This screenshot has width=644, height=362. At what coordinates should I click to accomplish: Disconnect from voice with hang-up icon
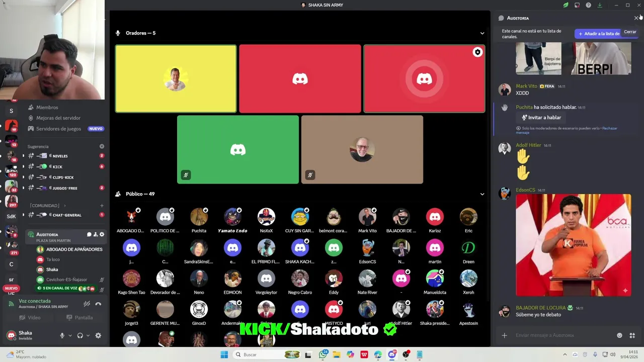[x=98, y=304]
